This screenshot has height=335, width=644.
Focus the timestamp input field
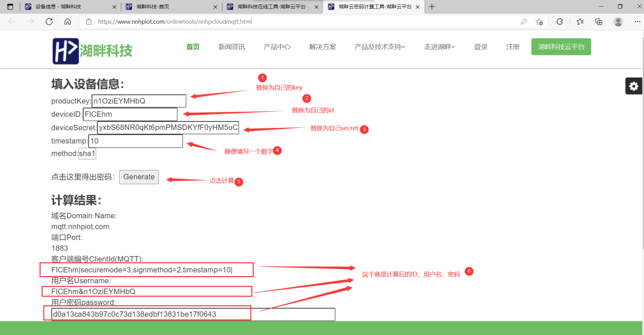(135, 141)
